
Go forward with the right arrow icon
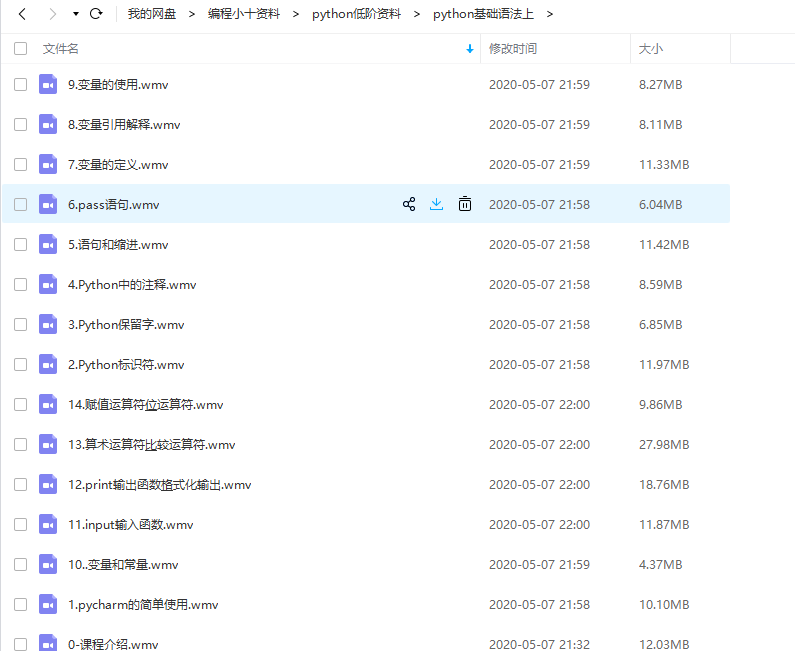pos(52,14)
